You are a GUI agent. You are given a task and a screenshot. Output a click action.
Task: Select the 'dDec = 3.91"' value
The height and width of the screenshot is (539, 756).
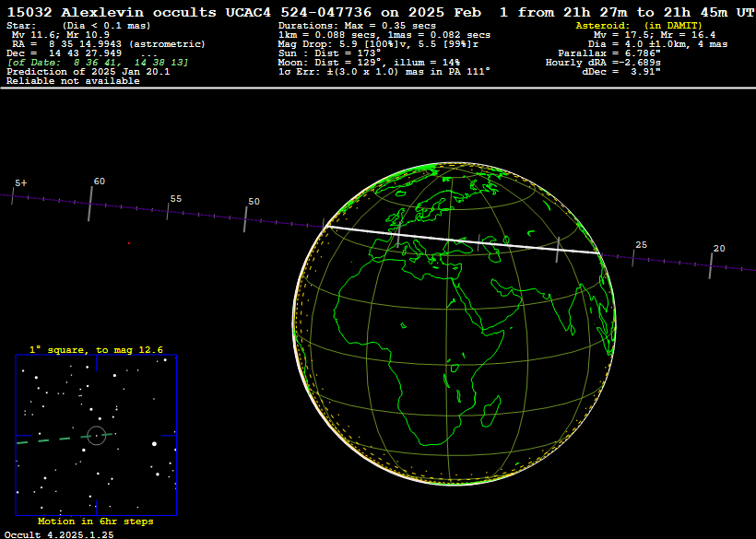click(x=621, y=72)
